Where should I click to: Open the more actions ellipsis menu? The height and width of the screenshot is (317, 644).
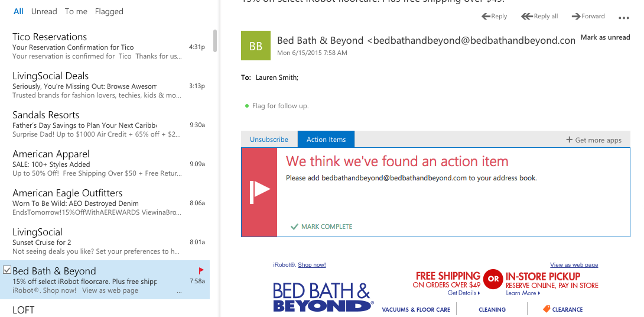click(623, 18)
